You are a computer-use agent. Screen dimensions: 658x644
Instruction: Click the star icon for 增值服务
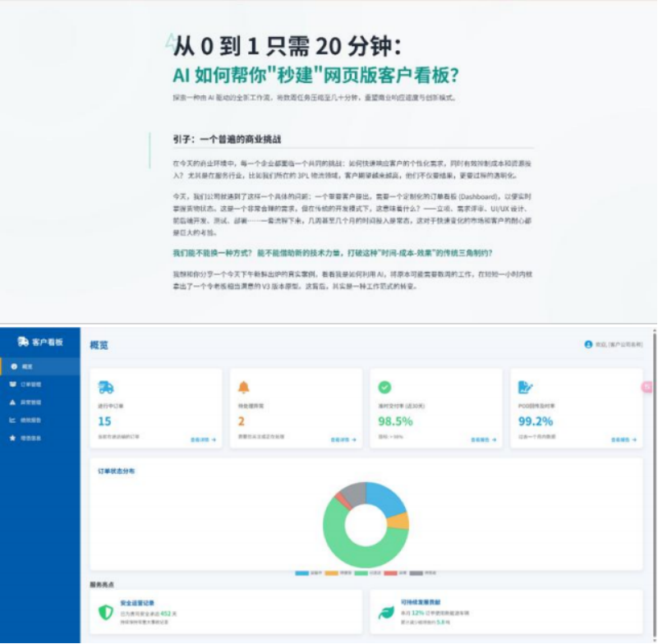point(11,438)
